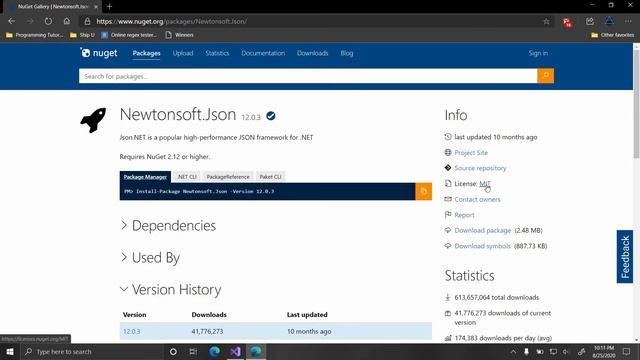Open Online regex tester bookmark
Screen dimensions: 640x360
pyautogui.click(x=129, y=35)
